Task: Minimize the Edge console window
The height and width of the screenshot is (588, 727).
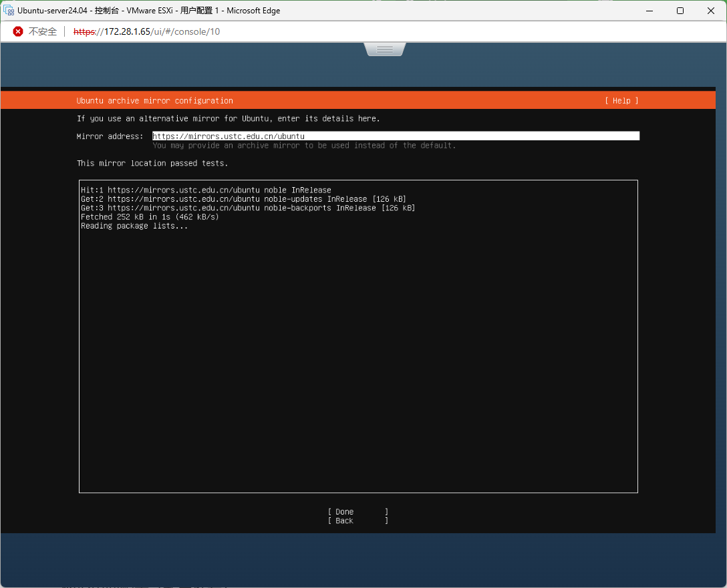Action: point(649,11)
